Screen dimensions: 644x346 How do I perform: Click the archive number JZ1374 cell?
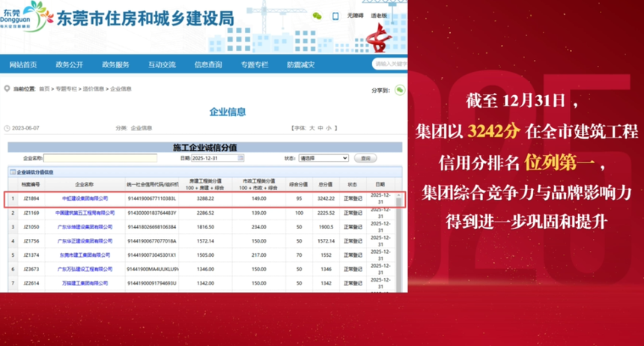coord(31,255)
